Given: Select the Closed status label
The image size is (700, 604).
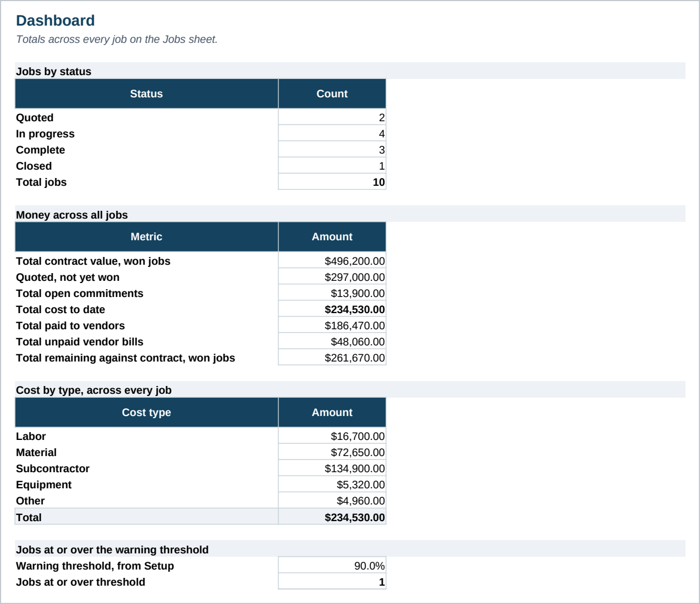Looking at the screenshot, I should click(x=34, y=166).
